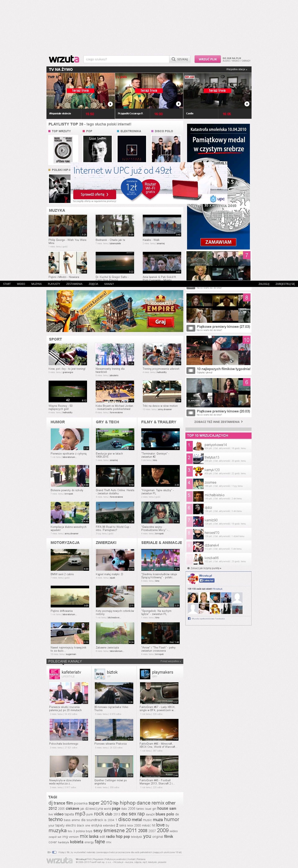Click the pink 'Wrzuć plik' upload button
Image resolution: width=298 pixels, height=868 pixels.
pos(207,59)
